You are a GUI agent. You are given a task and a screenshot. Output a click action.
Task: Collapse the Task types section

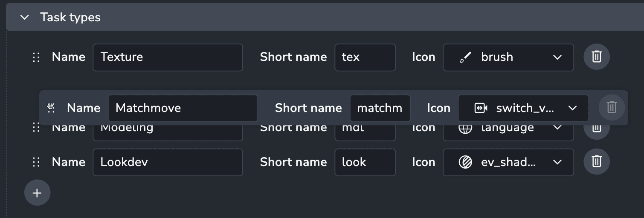click(x=25, y=17)
